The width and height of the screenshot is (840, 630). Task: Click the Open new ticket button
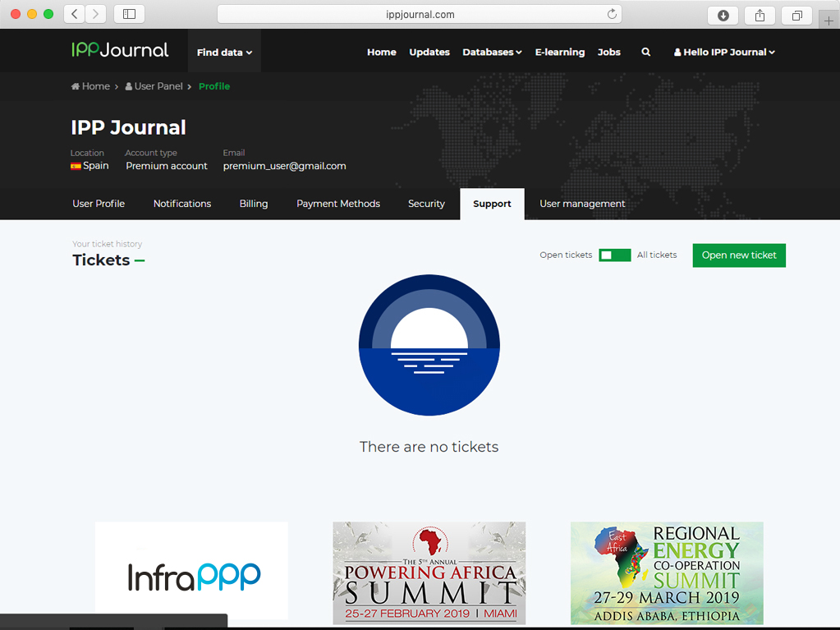pyautogui.click(x=739, y=255)
